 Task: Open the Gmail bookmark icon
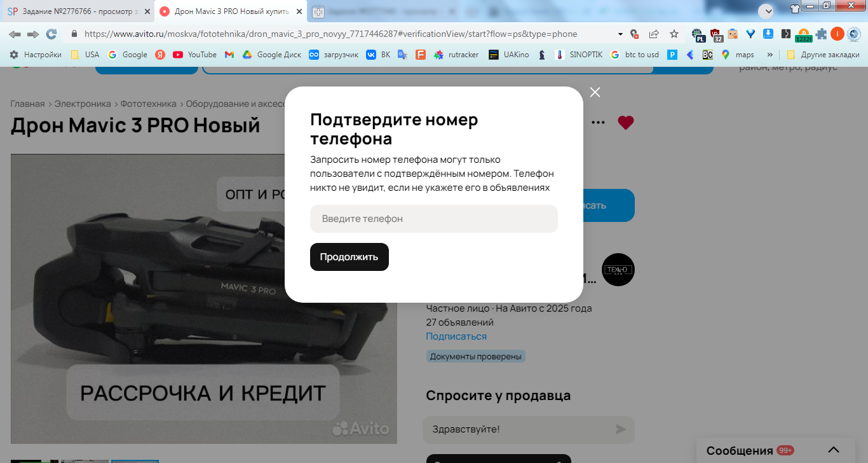229,55
